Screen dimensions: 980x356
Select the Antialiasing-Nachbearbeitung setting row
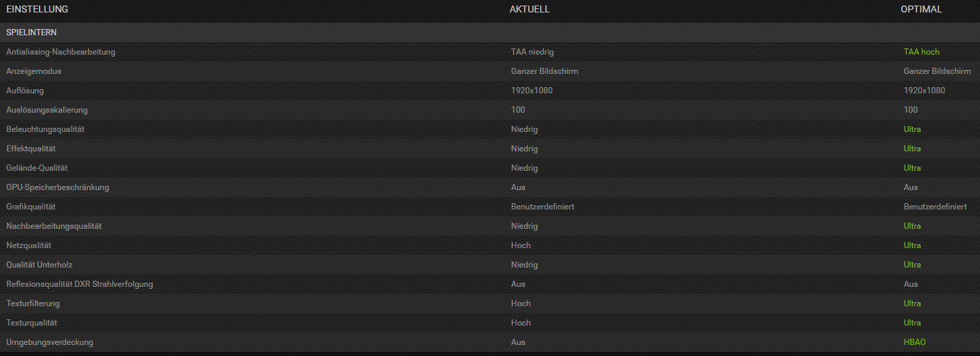point(490,52)
